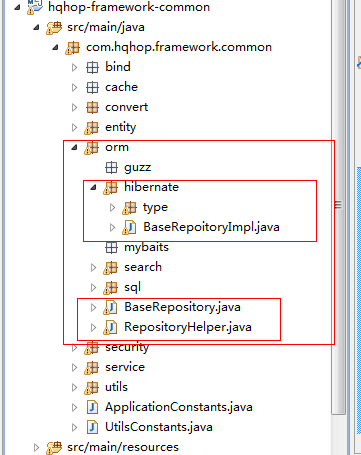Expand the type package under hibernate
Screen dimensions: 361x455
click(x=112, y=207)
